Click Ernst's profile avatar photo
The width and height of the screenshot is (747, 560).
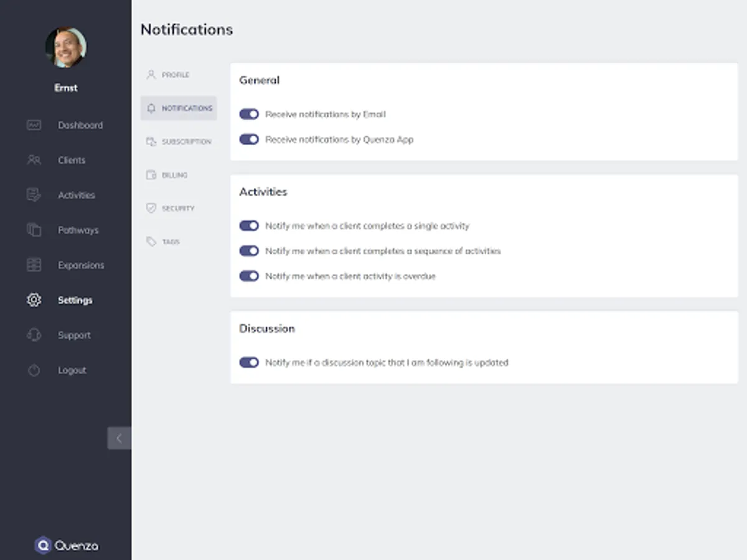coord(66,48)
